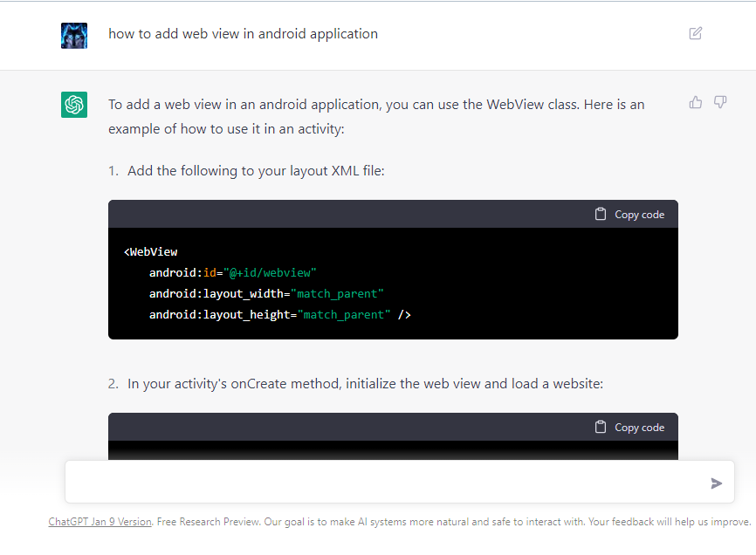Give the response a thumbs up

(x=695, y=102)
